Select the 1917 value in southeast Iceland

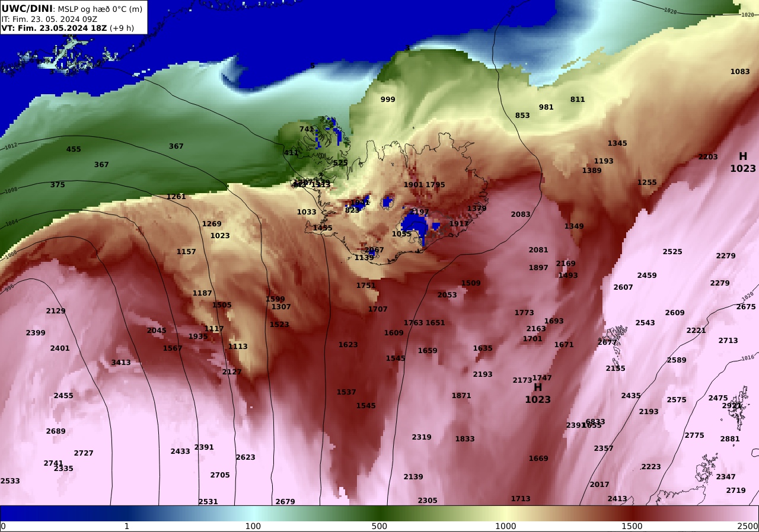coord(459,224)
